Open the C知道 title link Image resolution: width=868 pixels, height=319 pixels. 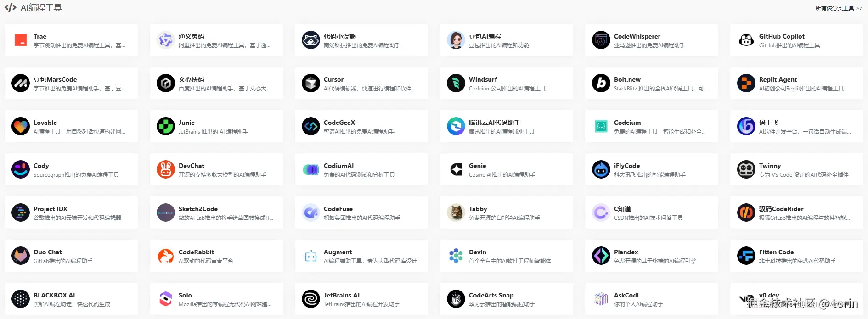point(622,209)
